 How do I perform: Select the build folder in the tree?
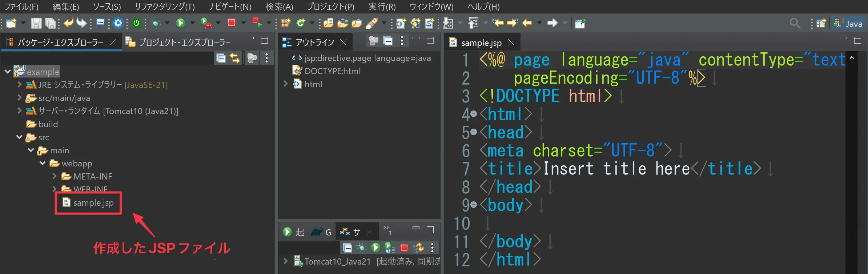(x=42, y=124)
